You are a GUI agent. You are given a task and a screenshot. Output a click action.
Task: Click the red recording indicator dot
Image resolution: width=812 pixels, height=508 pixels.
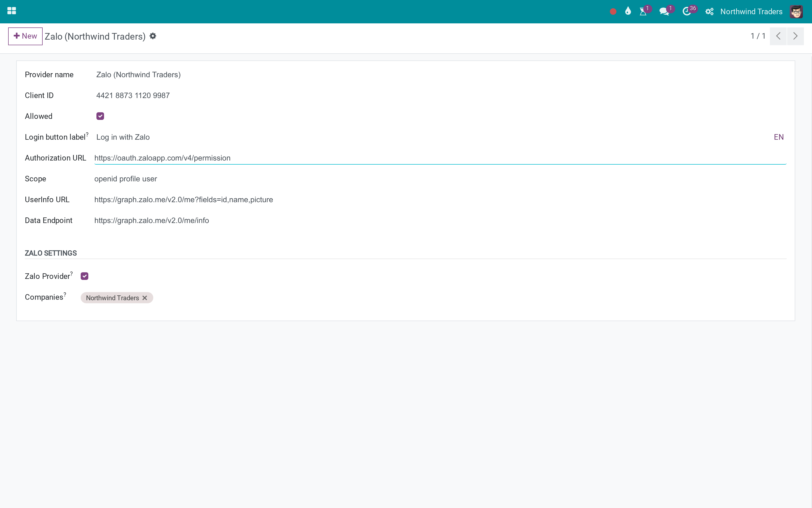(613, 12)
